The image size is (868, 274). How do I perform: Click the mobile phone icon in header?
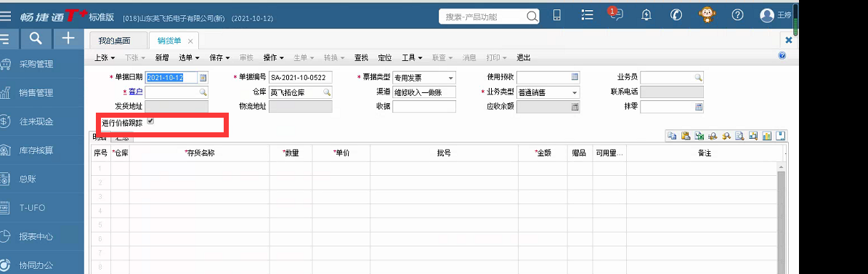pos(557,15)
